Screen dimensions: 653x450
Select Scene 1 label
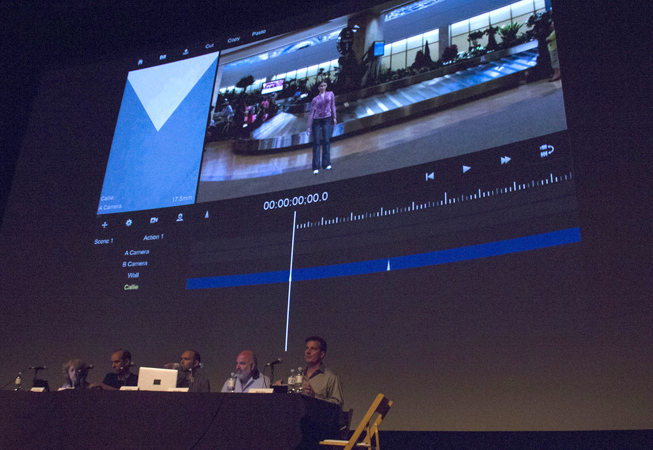(x=104, y=241)
